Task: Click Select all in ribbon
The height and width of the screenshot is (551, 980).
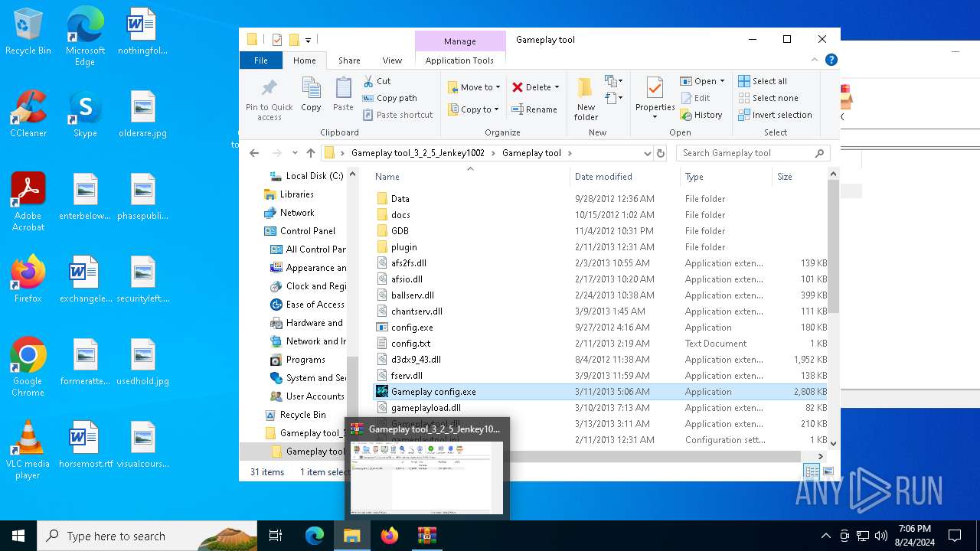Action: pos(763,81)
